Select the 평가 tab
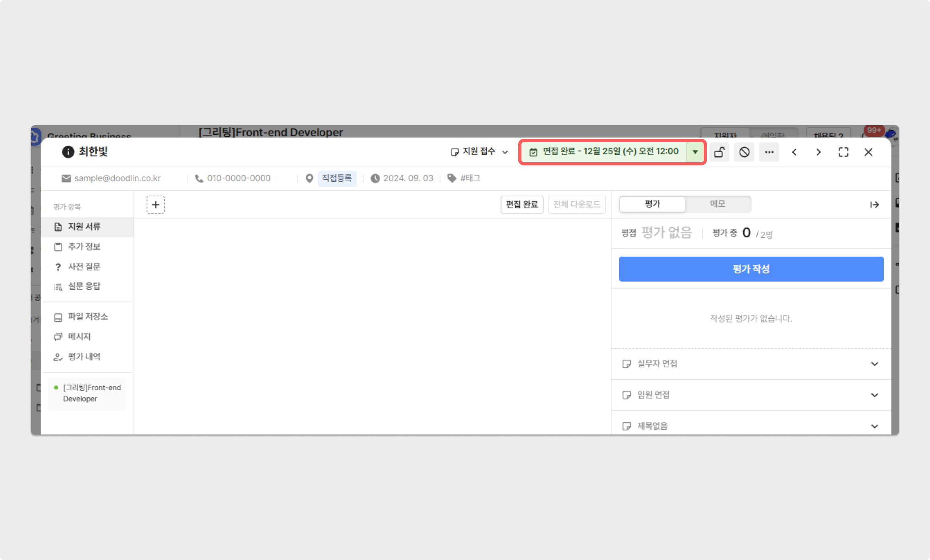This screenshot has height=560, width=930. (652, 204)
